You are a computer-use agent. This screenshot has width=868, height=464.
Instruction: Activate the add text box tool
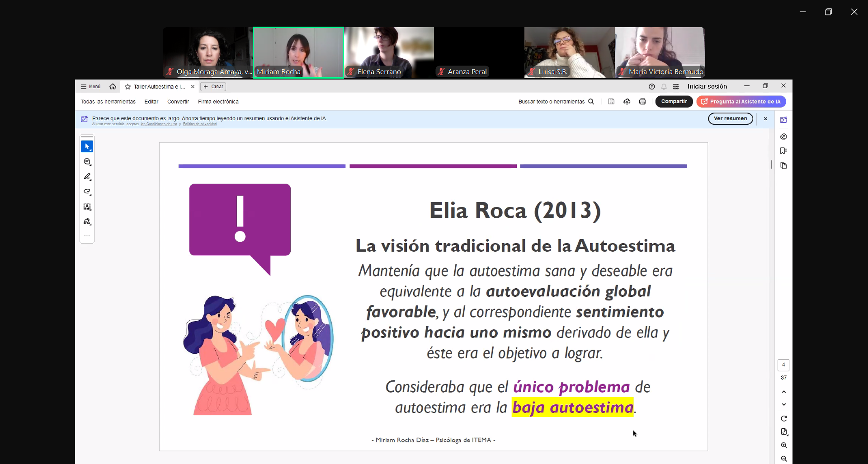click(x=87, y=206)
